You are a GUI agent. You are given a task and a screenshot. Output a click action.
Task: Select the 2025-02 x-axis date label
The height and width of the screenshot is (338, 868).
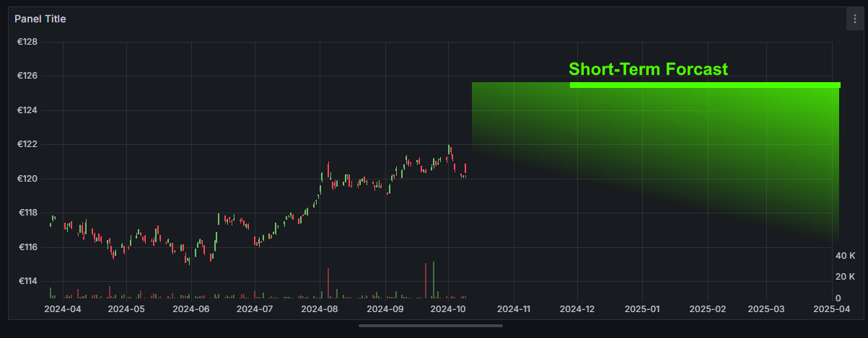point(707,308)
